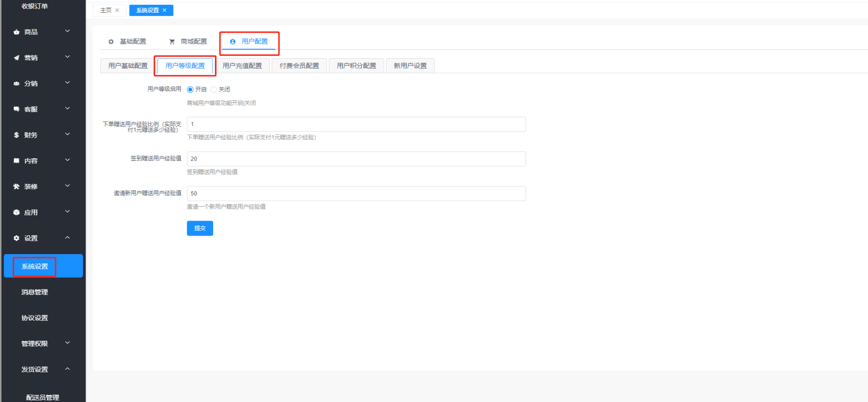Click the 签到赠送用户经验值 input field
The width and height of the screenshot is (868, 402).
356,159
